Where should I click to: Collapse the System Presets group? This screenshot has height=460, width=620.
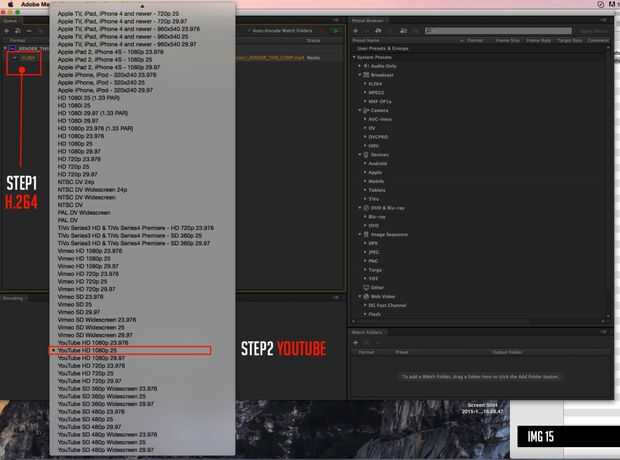pos(354,57)
